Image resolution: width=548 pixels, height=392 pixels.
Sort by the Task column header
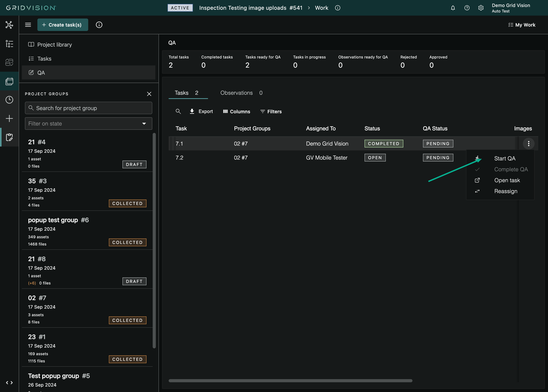pos(181,128)
